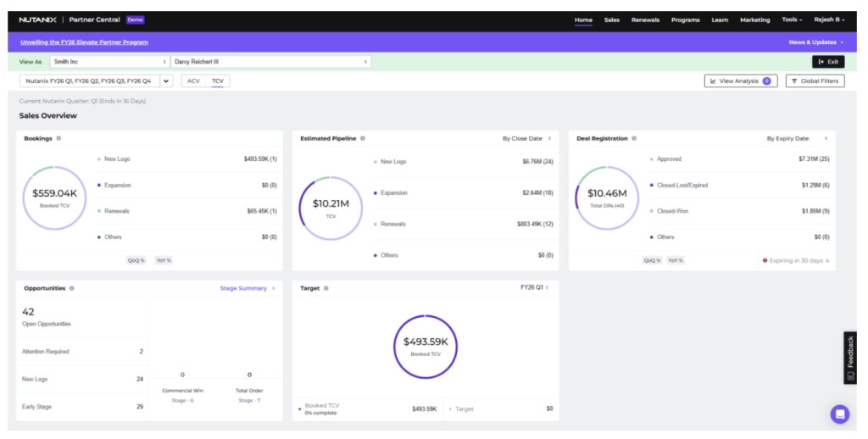Open the Tools menu

coord(792,19)
